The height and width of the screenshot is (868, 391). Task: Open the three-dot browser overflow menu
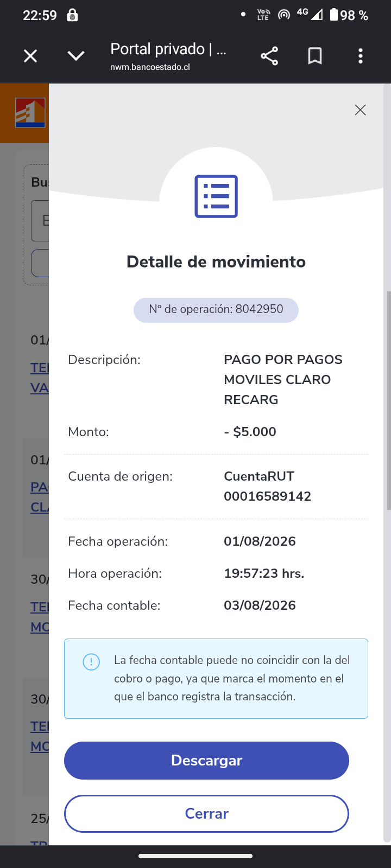(x=361, y=56)
